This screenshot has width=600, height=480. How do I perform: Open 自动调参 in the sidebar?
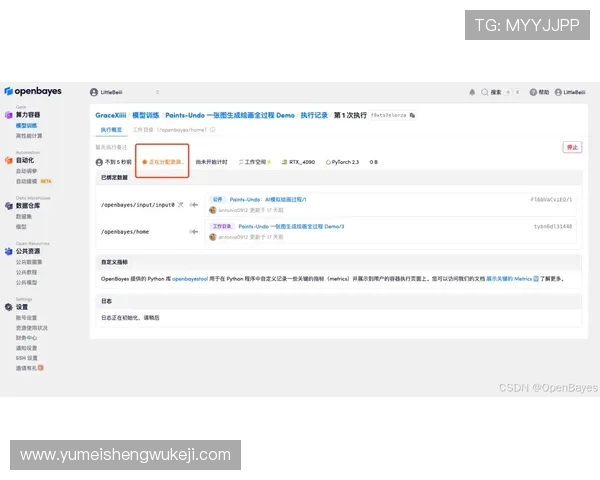(x=26, y=171)
